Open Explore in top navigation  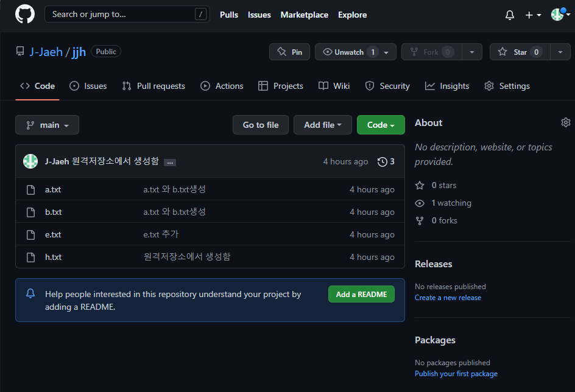(x=353, y=15)
